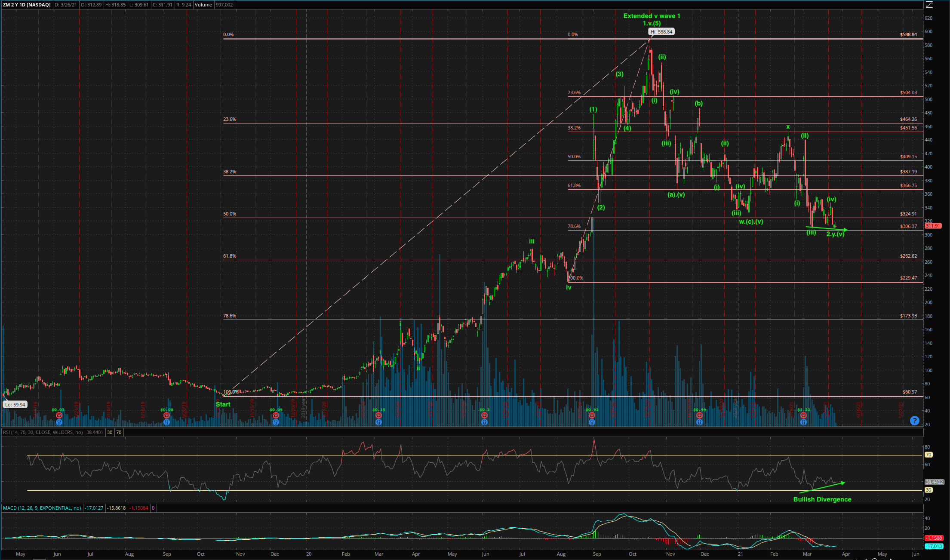
Task: Select the Bullish Divergence text annotation
Action: [x=822, y=499]
